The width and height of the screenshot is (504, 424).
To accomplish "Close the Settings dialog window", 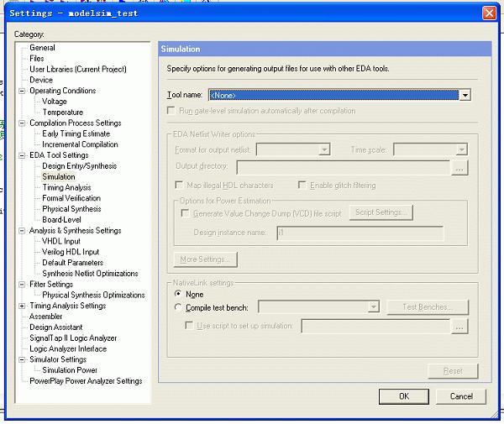I will (489, 13).
